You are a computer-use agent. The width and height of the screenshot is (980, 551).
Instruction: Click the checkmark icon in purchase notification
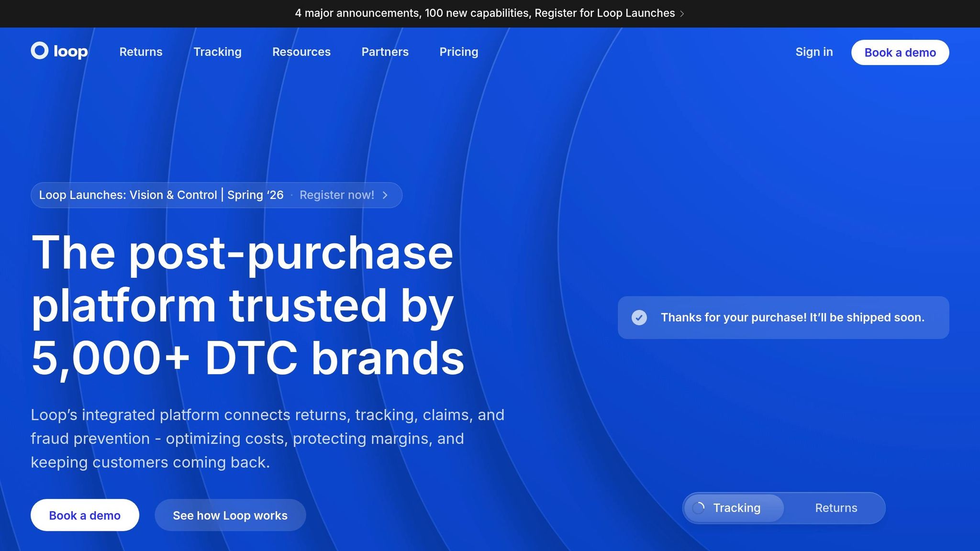tap(639, 318)
